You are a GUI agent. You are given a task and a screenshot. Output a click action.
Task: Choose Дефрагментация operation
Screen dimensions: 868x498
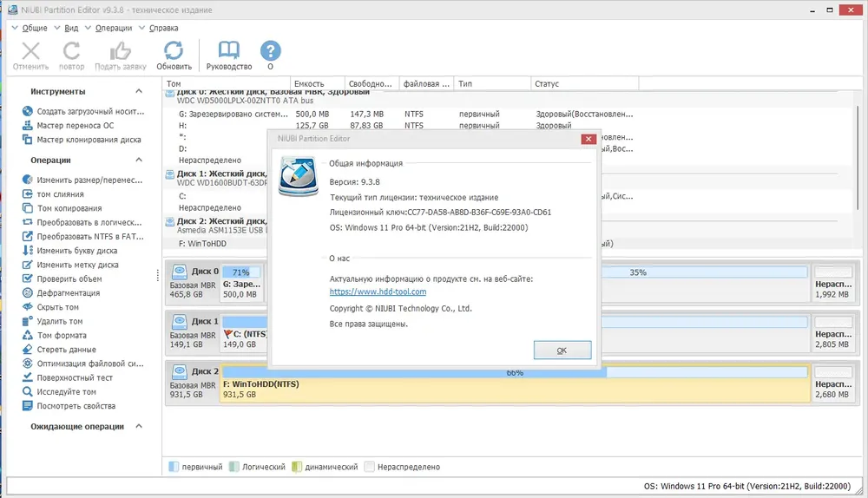[62, 292]
